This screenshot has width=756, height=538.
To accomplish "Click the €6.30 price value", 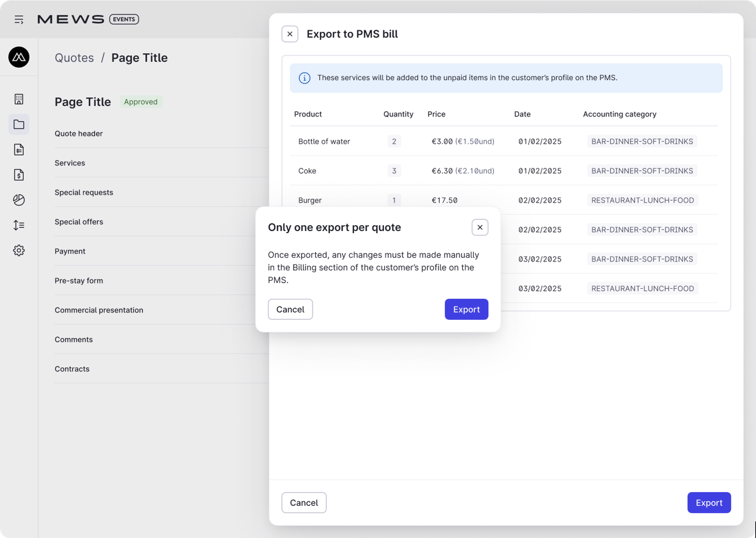I will [442, 171].
